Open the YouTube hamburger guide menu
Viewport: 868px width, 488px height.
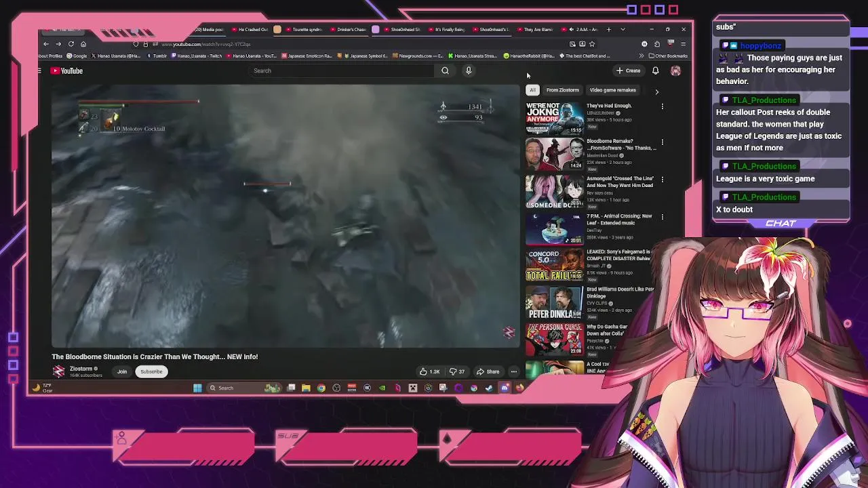pyautogui.click(x=39, y=70)
